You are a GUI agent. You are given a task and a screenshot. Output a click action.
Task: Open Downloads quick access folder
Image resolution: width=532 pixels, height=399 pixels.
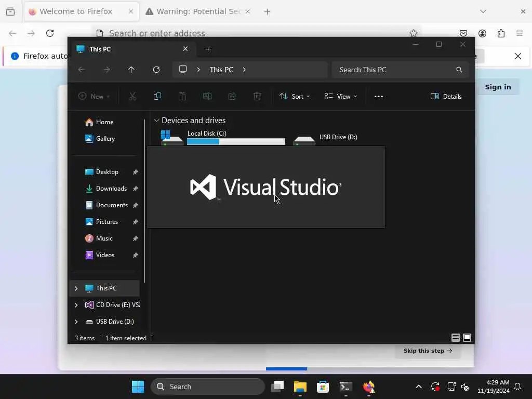click(111, 188)
